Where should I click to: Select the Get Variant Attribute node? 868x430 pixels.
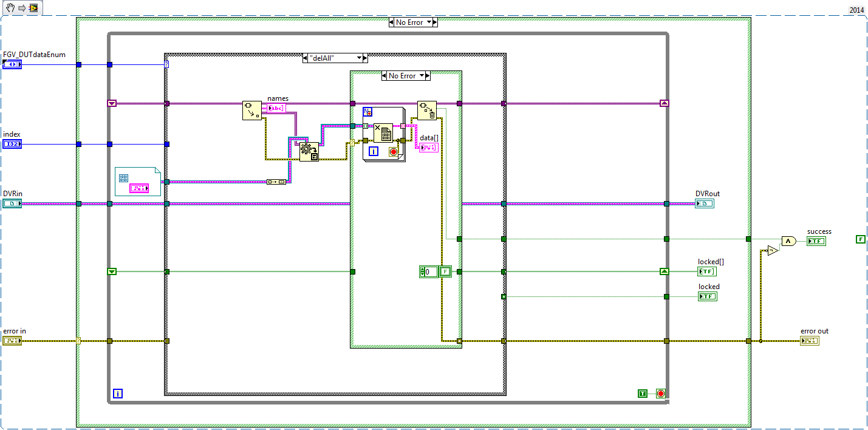tap(252, 111)
